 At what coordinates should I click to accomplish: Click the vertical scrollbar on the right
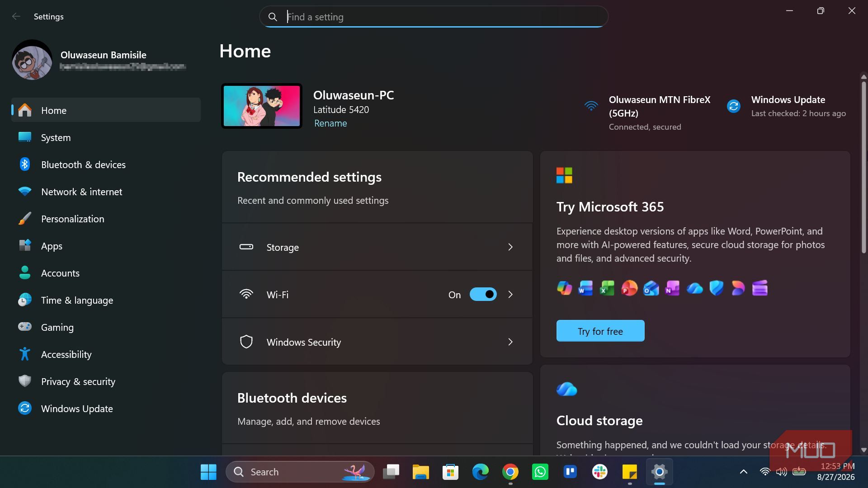[863, 167]
